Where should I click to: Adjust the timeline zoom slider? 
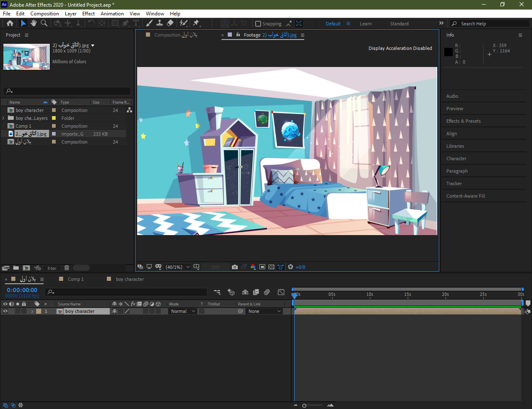(x=304, y=406)
